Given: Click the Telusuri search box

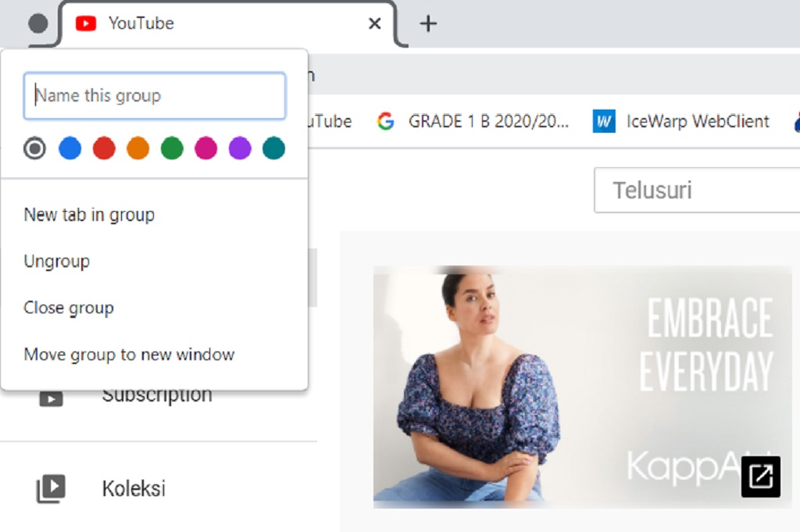Looking at the screenshot, I should 695,190.
